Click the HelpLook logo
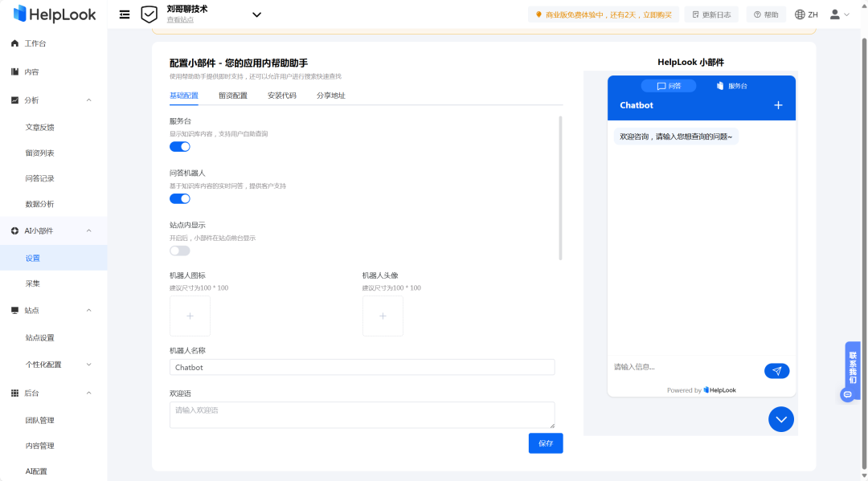 coord(55,14)
